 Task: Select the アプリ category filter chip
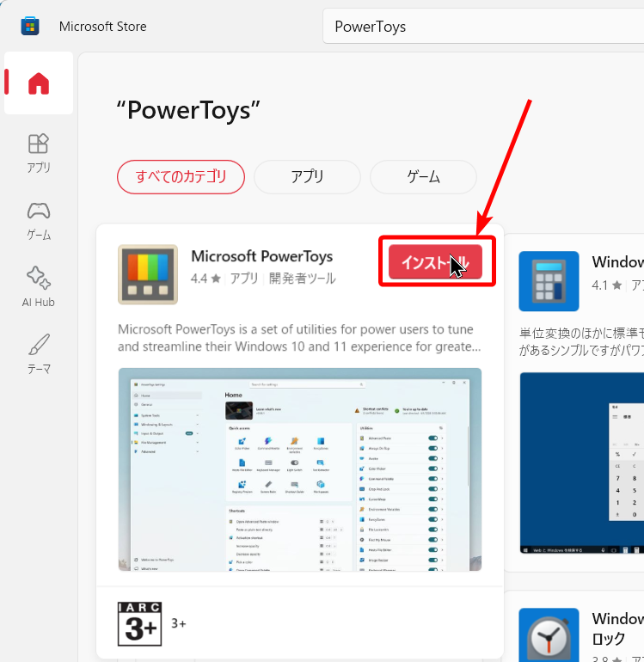(x=307, y=177)
